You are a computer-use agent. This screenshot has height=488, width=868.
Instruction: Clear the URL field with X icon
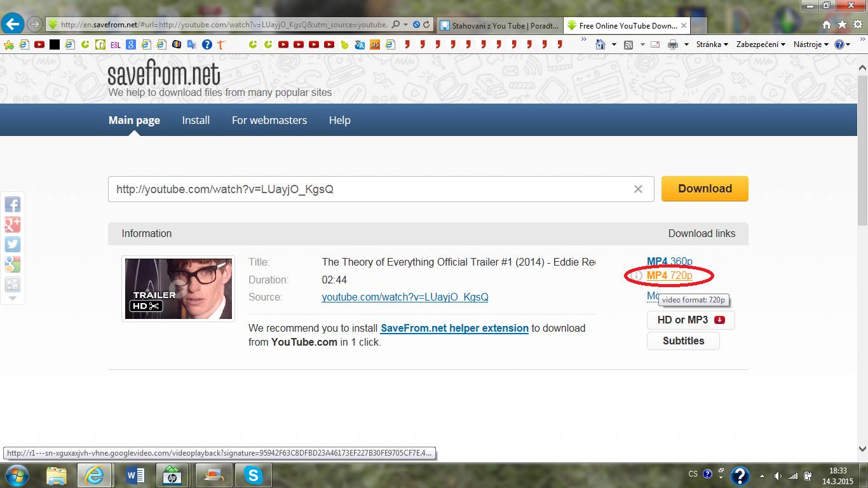point(638,189)
